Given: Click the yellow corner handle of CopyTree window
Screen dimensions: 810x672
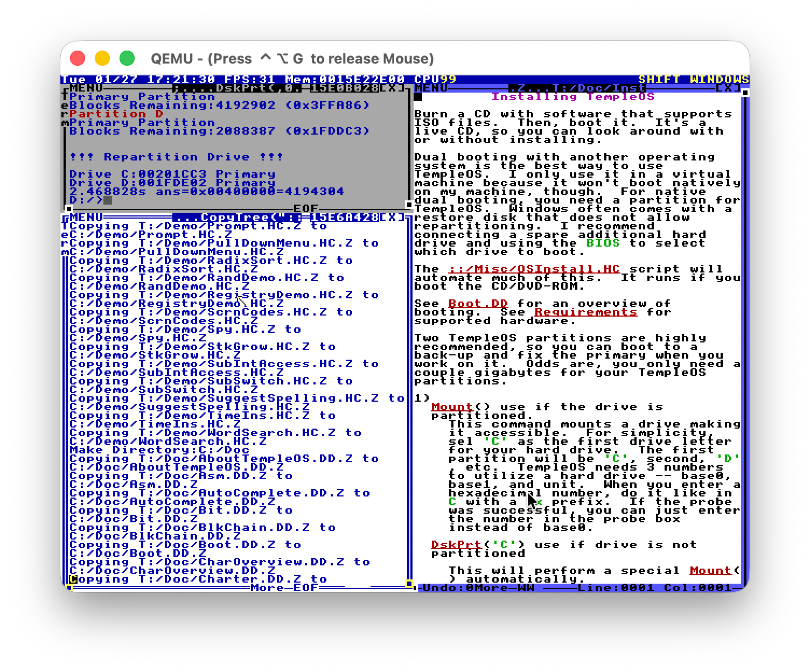Looking at the screenshot, I should tap(409, 584).
